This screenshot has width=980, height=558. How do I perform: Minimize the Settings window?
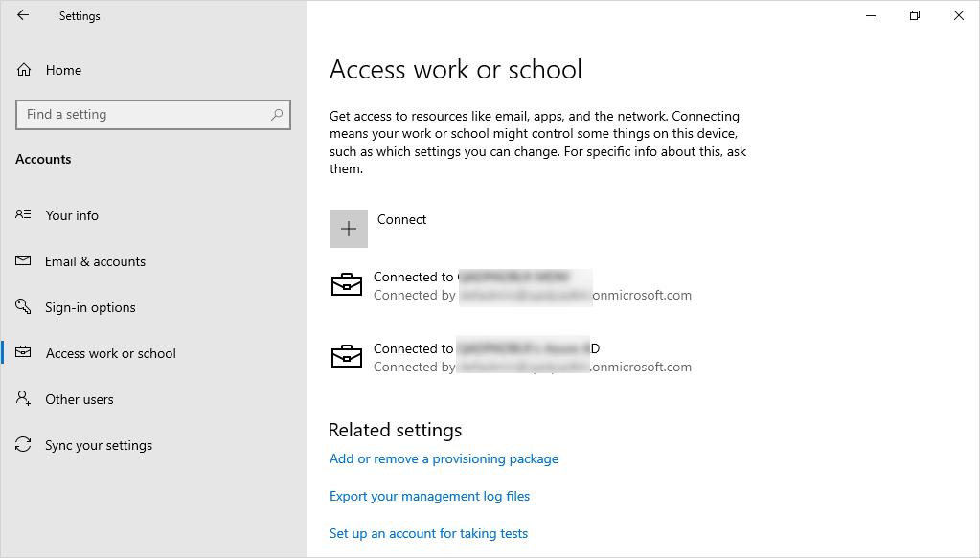[871, 15]
